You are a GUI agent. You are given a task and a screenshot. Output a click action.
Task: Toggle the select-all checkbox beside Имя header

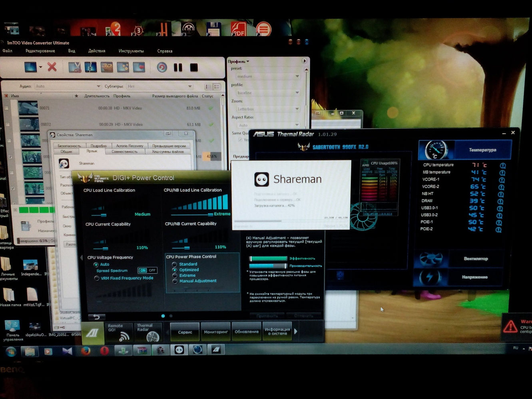(x=6, y=96)
